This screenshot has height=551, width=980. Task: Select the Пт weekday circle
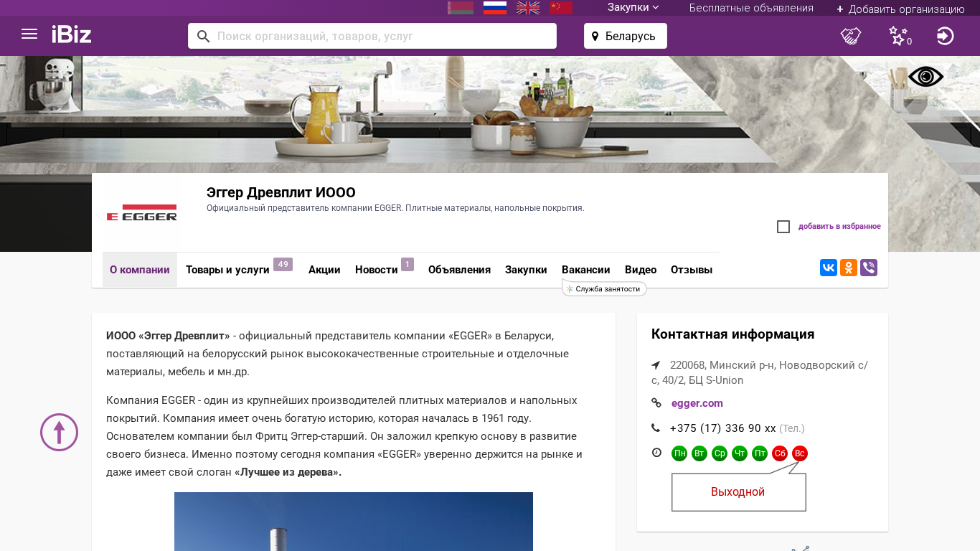(x=760, y=453)
